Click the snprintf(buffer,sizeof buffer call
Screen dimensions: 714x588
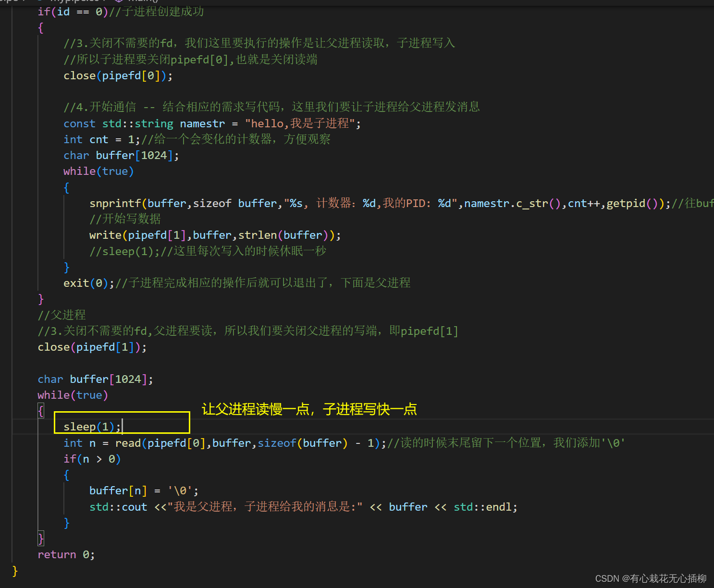pyautogui.click(x=401, y=203)
